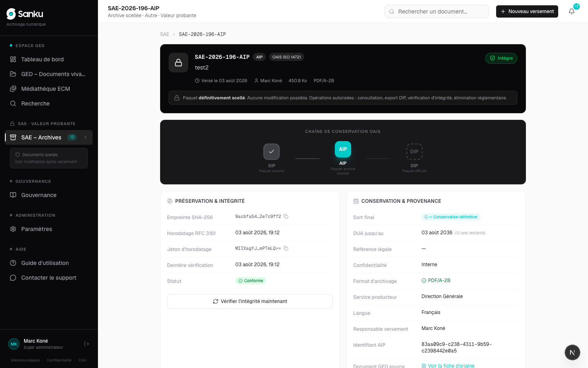
Task: Click the Intègre status badge
Action: coord(501,58)
